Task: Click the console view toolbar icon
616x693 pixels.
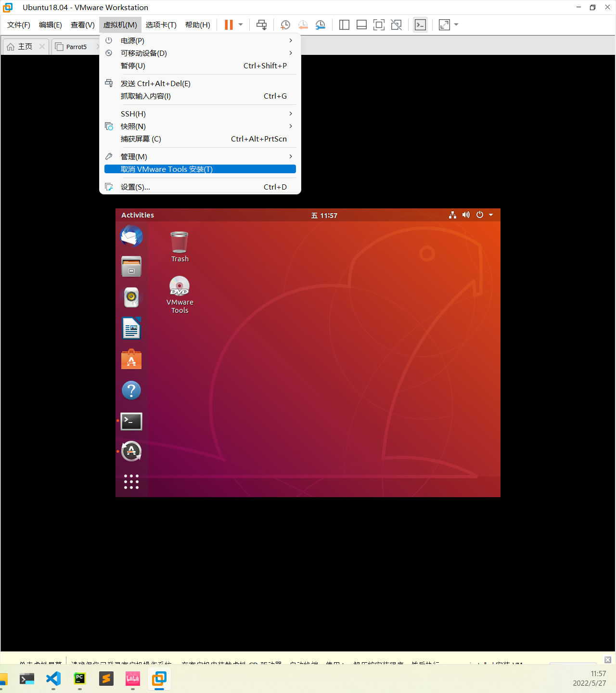Action: pos(420,25)
